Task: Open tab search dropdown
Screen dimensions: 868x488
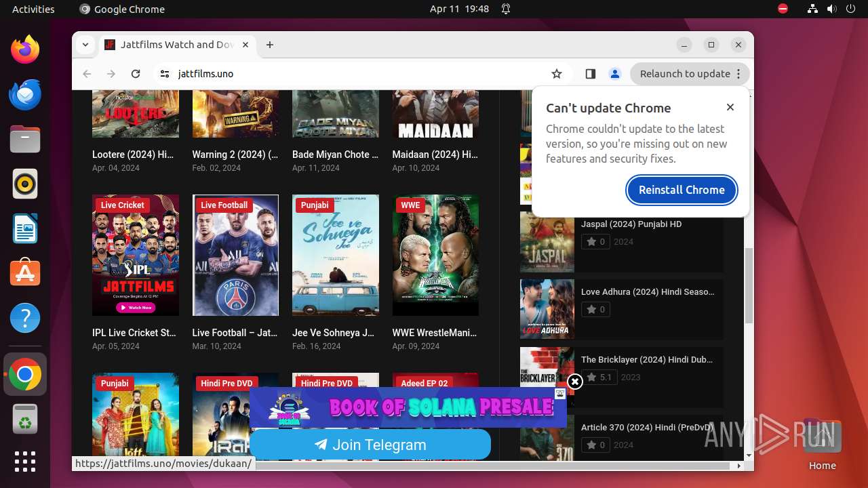Action: (x=85, y=45)
